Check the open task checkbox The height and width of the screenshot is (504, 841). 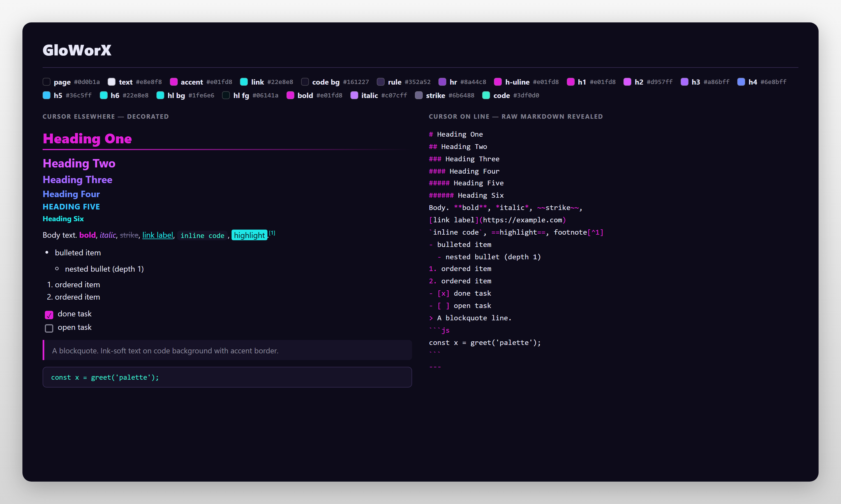49,328
